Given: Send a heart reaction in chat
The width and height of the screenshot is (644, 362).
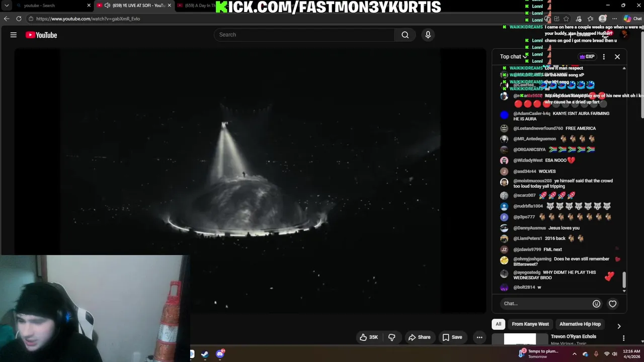Looking at the screenshot, I should pos(612,304).
